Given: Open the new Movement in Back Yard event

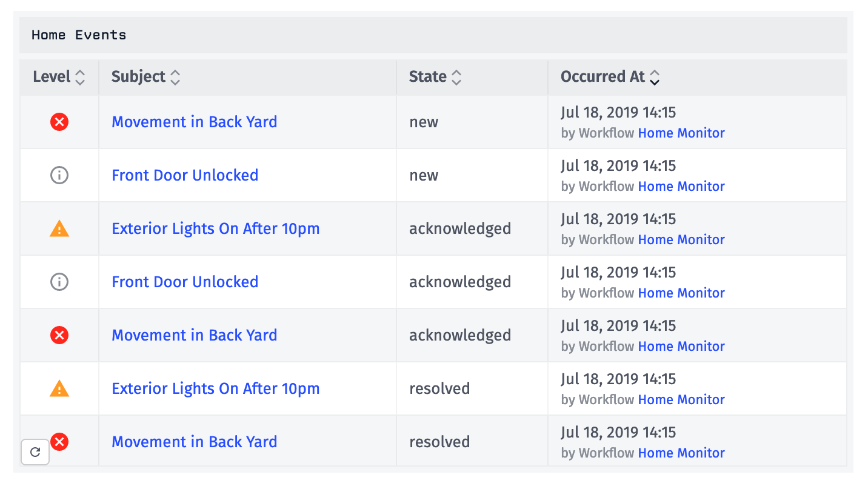Looking at the screenshot, I should [194, 122].
